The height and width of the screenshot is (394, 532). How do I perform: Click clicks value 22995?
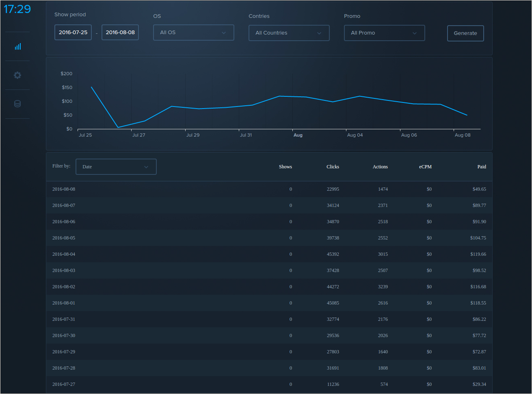[x=333, y=189]
